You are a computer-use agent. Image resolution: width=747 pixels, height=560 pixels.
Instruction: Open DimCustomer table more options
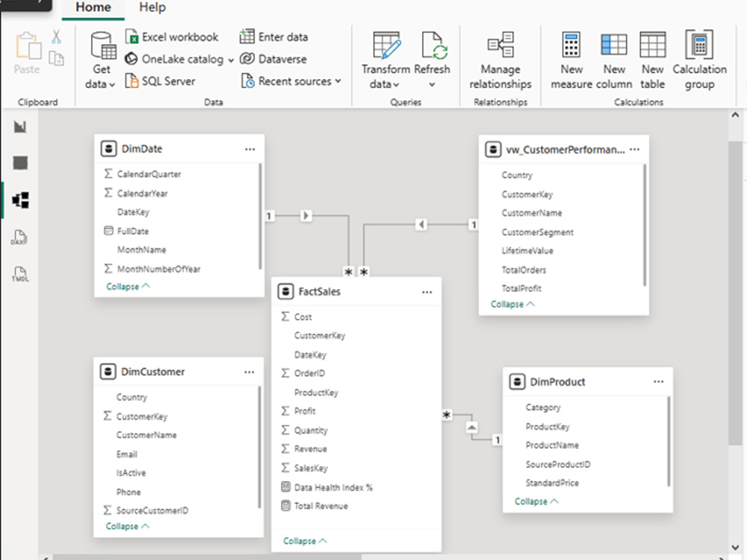point(249,372)
